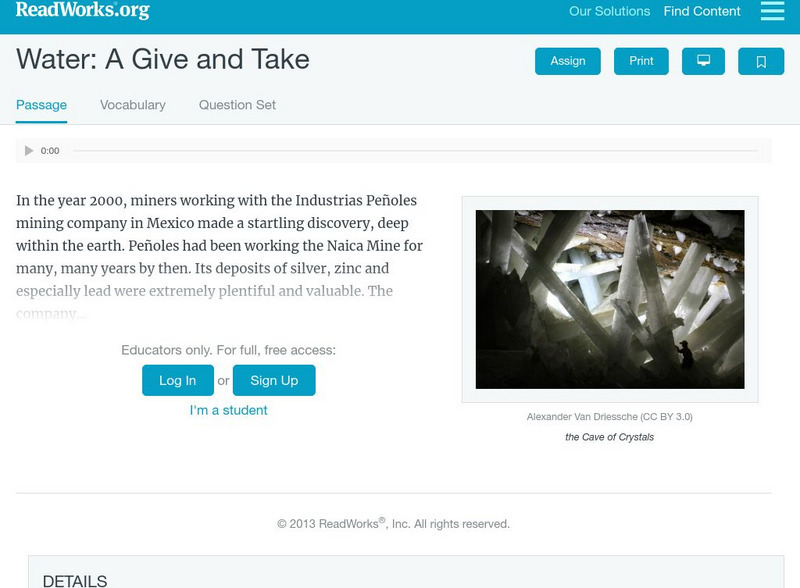Click the Assign button

click(568, 61)
